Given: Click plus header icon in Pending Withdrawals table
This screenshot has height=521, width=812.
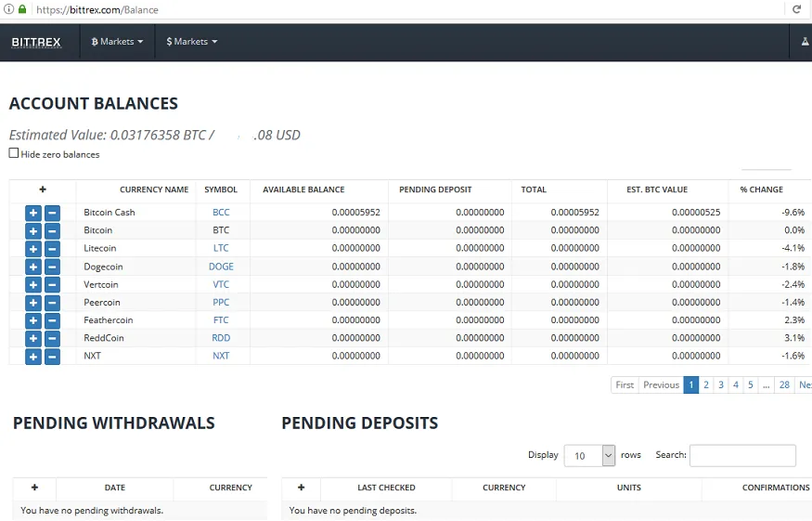Looking at the screenshot, I should 34,488.
